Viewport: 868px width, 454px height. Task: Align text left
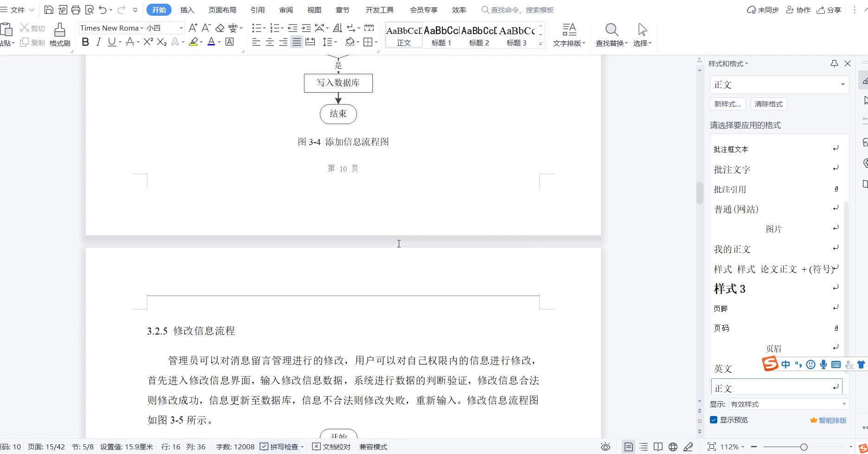point(256,42)
